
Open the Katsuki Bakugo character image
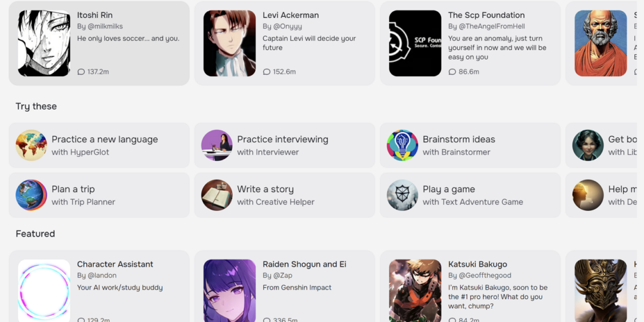415,290
